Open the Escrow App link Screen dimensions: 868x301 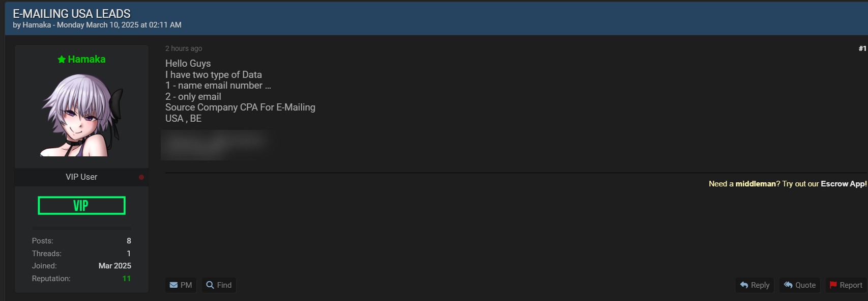pyautogui.click(x=844, y=184)
